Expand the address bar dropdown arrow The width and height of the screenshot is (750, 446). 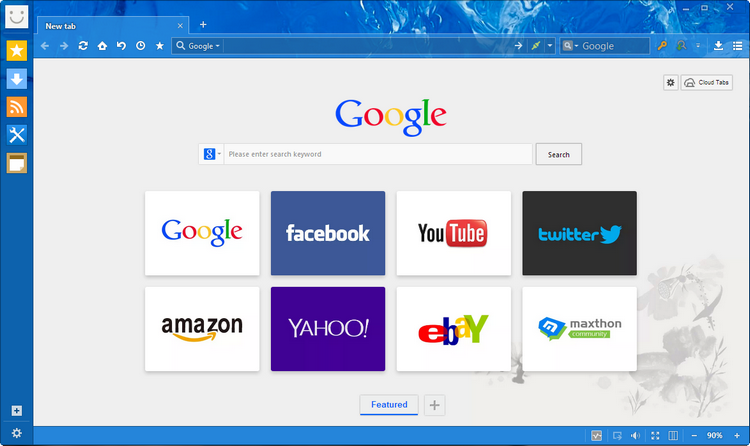[550, 46]
